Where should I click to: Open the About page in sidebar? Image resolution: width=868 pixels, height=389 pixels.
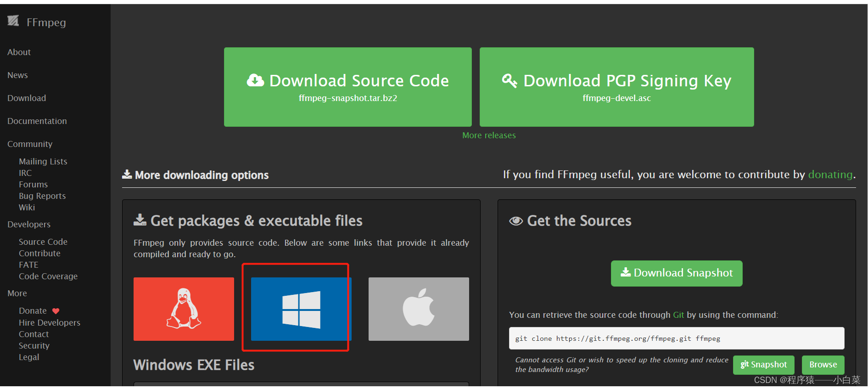(x=19, y=52)
